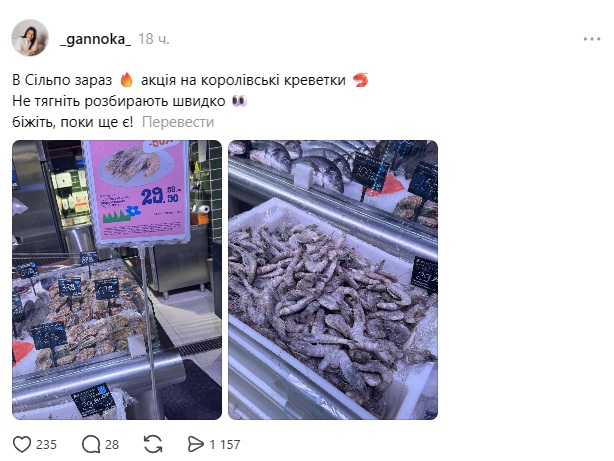614x461 pixels.
Task: Click the eyes emoji in post text
Action: pos(239,101)
